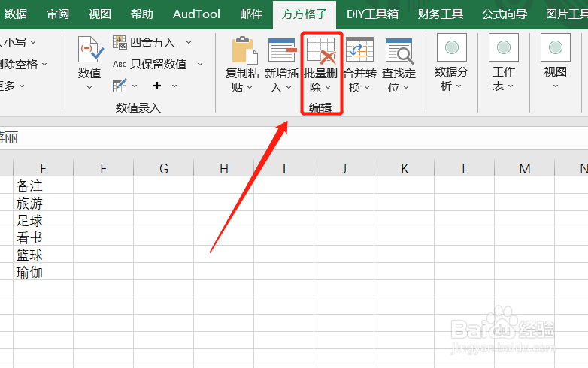Select column E header
The image size is (588, 368).
(43, 168)
